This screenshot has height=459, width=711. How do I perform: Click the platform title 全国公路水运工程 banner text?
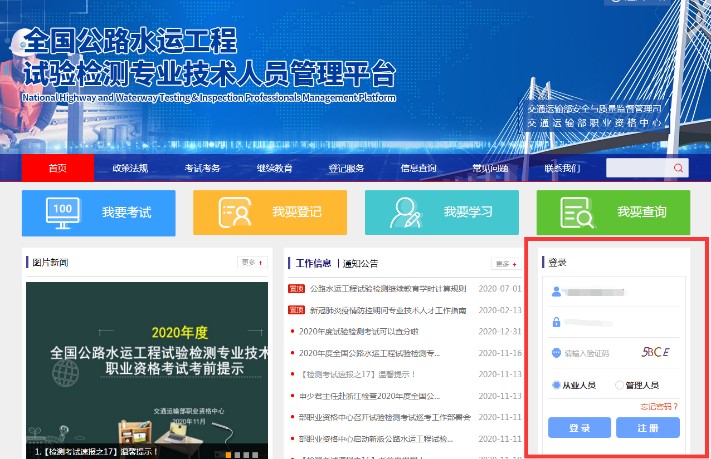pyautogui.click(x=130, y=41)
